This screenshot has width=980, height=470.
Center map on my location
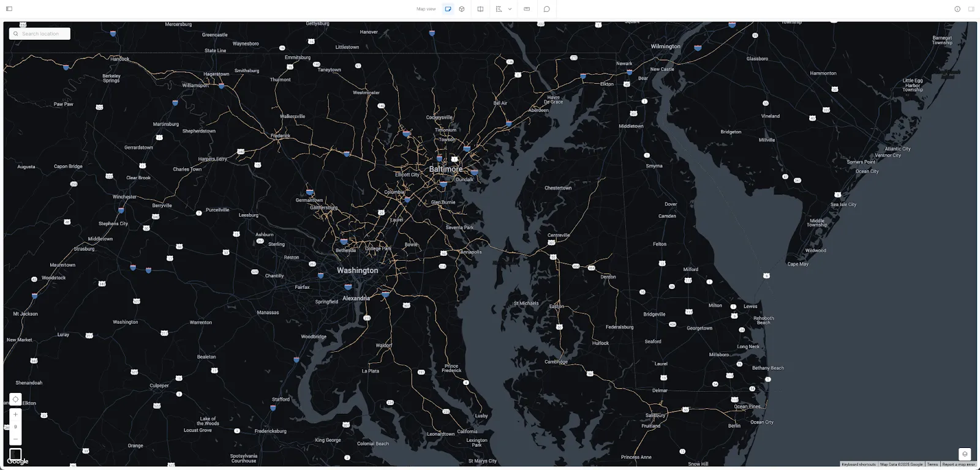click(x=15, y=399)
